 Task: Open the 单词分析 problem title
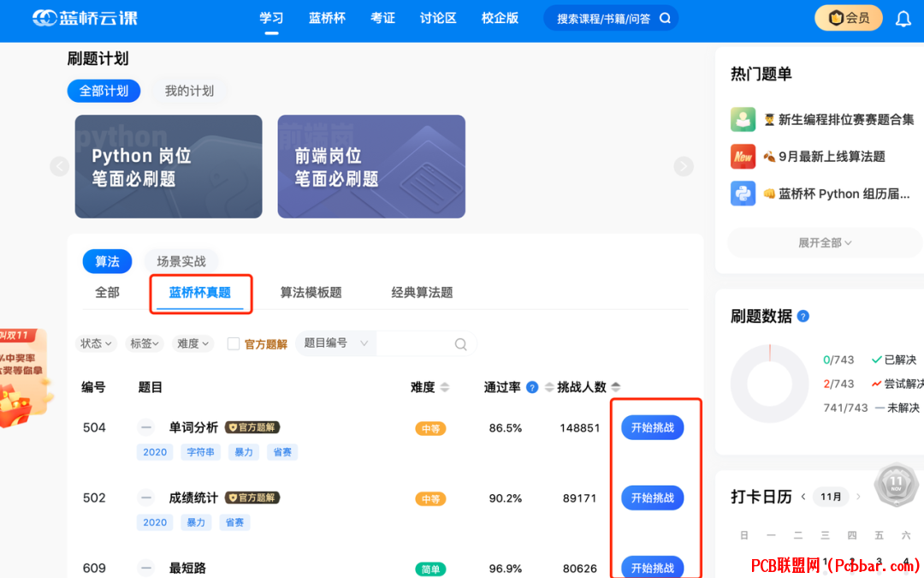193,427
